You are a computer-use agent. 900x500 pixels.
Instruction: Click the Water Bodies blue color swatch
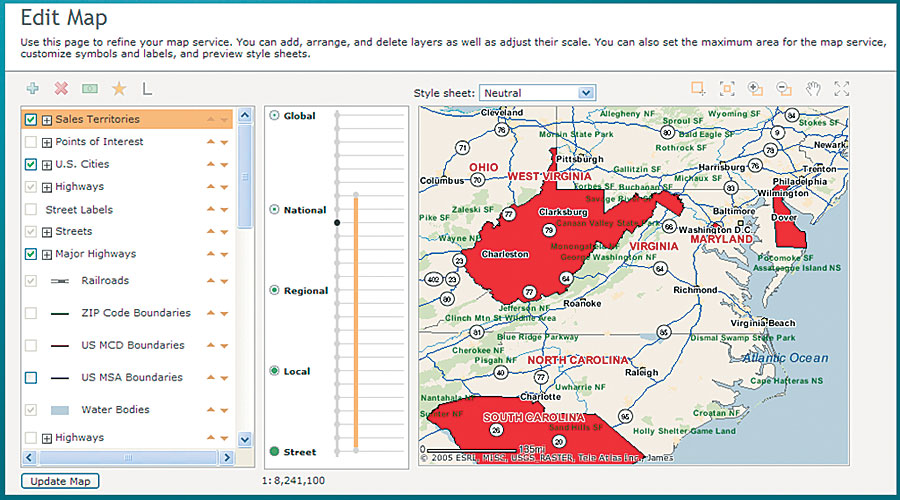click(x=60, y=410)
